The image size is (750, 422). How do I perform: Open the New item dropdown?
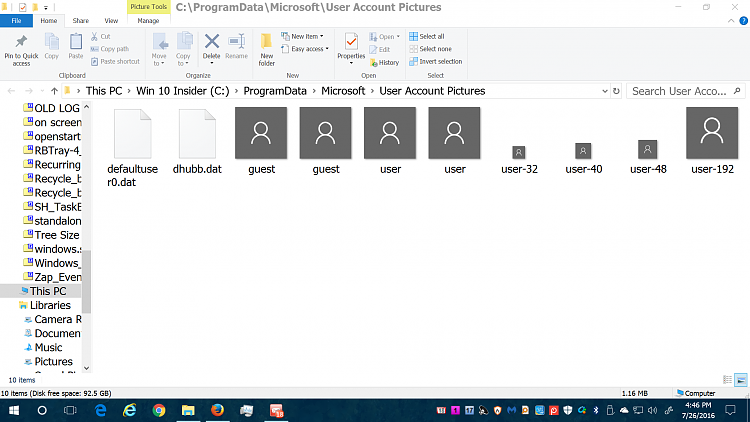[x=302, y=36]
